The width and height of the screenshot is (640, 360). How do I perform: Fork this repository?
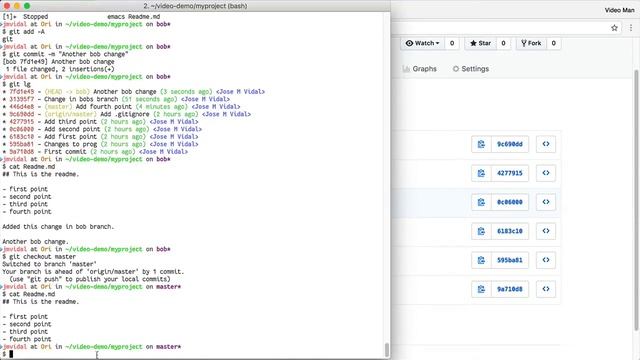pyautogui.click(x=531, y=43)
